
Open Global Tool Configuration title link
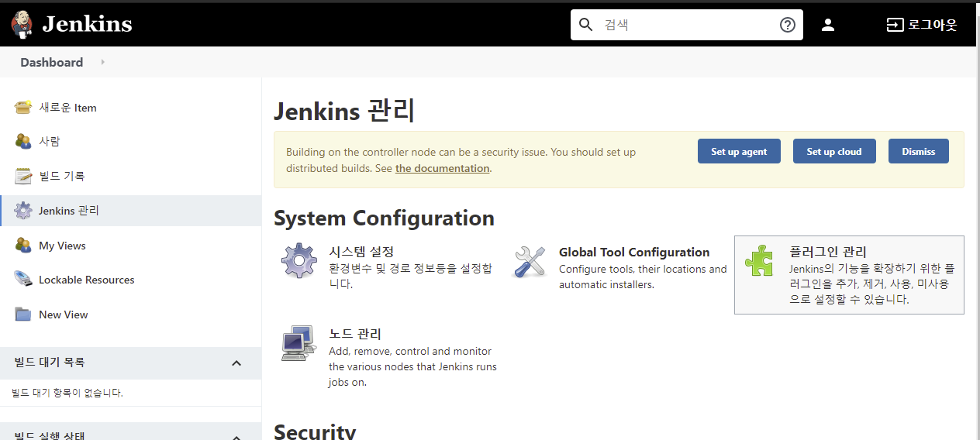(x=634, y=252)
